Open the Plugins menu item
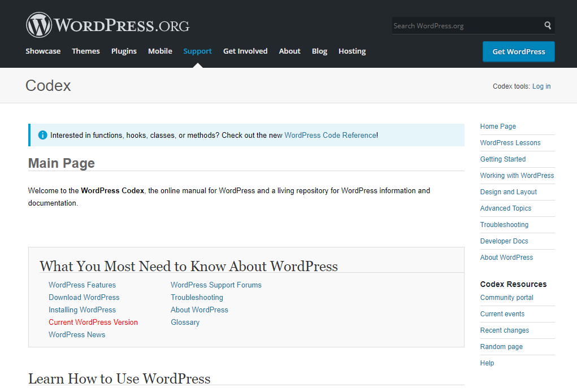 (x=124, y=51)
